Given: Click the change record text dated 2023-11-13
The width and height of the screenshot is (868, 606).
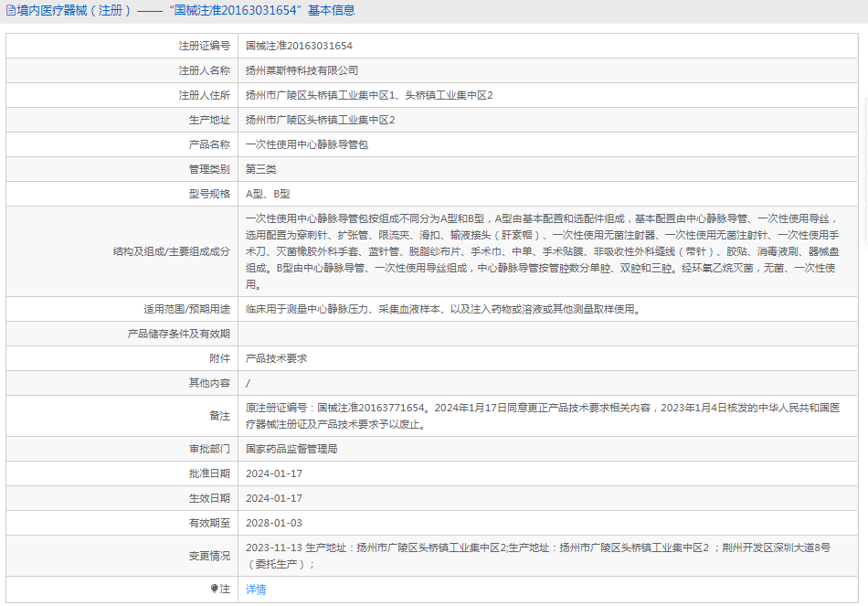Looking at the screenshot, I should [x=538, y=556].
